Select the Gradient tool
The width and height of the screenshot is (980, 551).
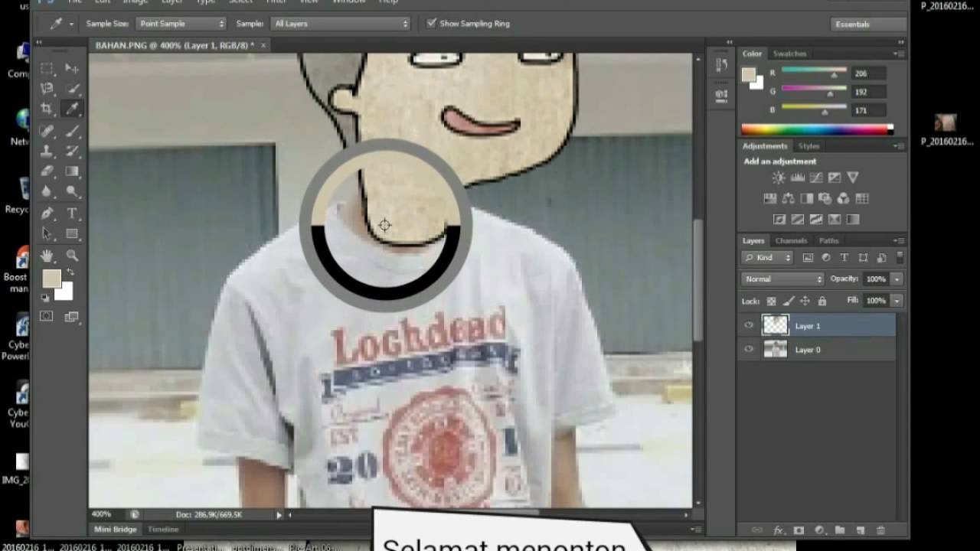coord(72,171)
